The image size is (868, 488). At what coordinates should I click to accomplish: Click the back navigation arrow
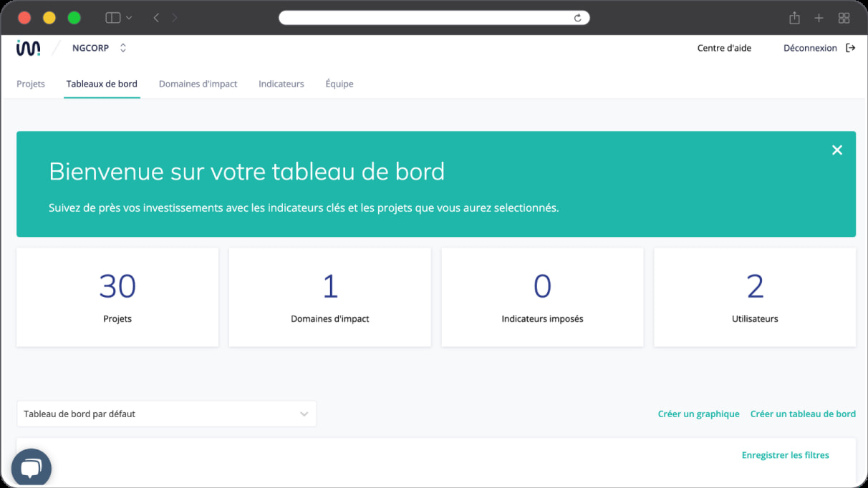[156, 17]
